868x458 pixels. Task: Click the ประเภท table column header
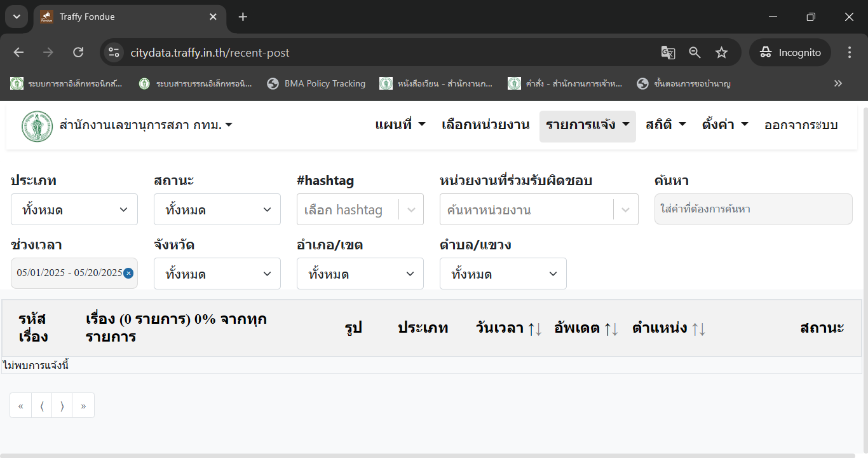click(423, 328)
